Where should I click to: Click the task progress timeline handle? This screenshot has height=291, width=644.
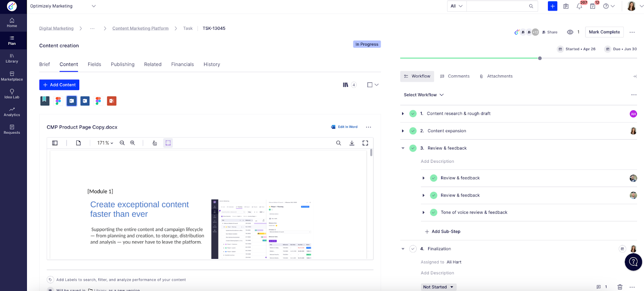[x=540, y=58]
